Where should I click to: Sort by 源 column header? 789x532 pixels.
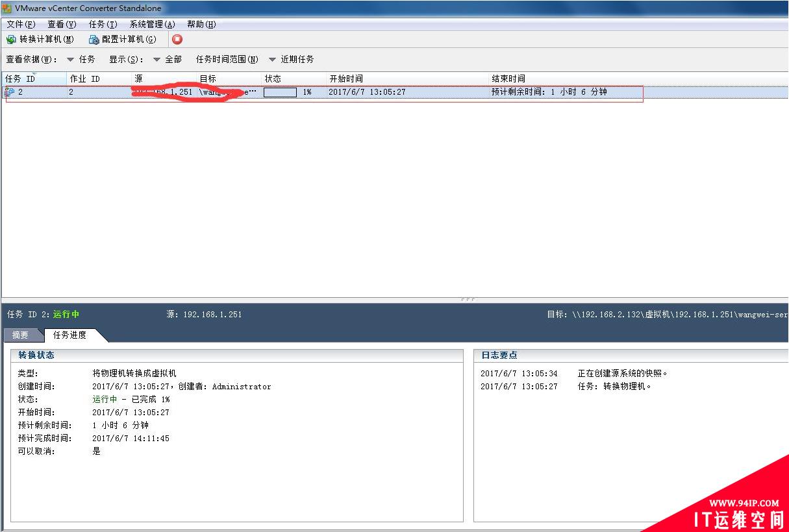[x=164, y=79]
